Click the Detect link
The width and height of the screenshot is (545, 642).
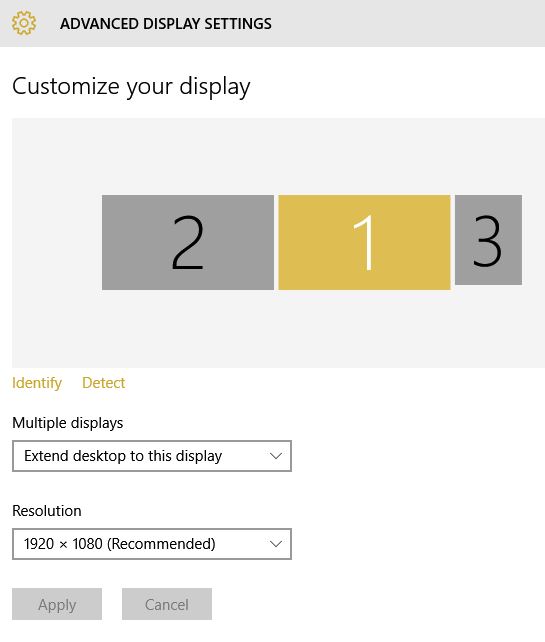[x=103, y=383]
